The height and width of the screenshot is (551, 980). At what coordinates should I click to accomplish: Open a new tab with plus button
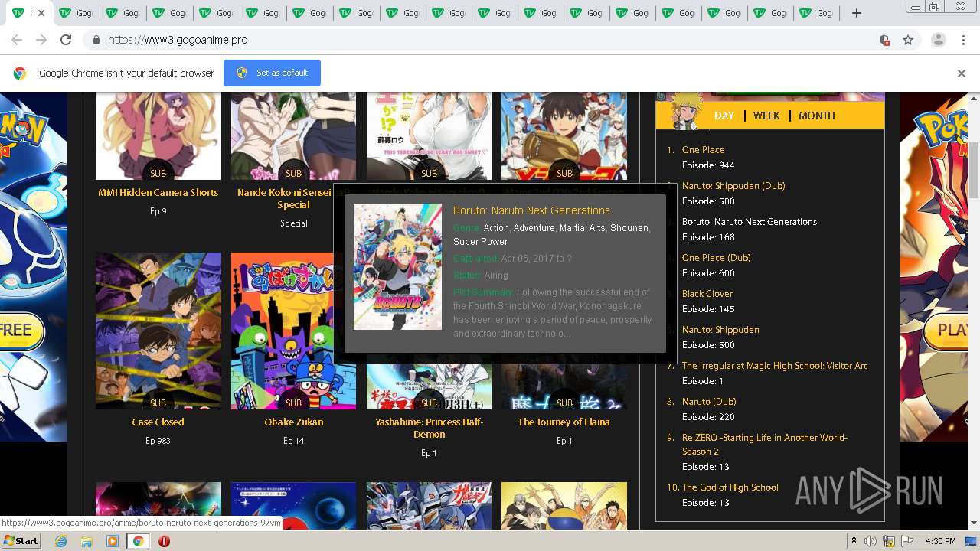(857, 13)
